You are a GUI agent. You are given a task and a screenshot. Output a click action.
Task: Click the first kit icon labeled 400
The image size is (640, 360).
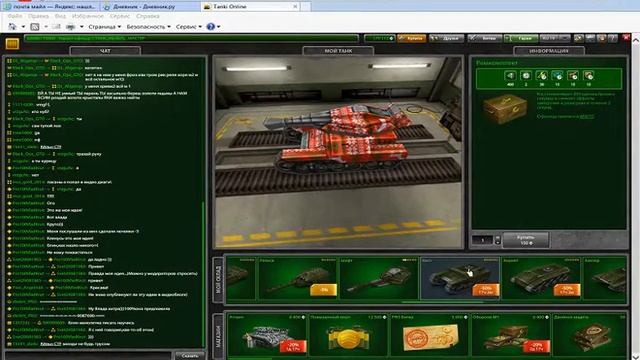[x=510, y=76]
